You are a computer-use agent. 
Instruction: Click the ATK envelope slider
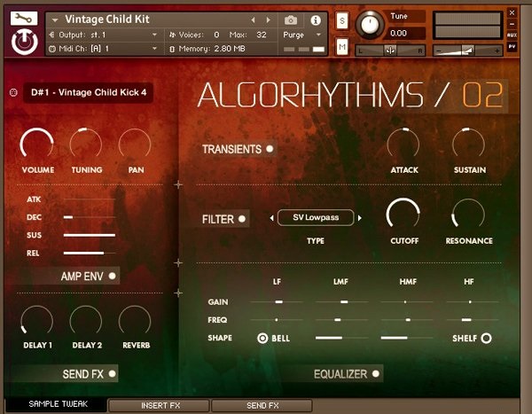(90, 199)
